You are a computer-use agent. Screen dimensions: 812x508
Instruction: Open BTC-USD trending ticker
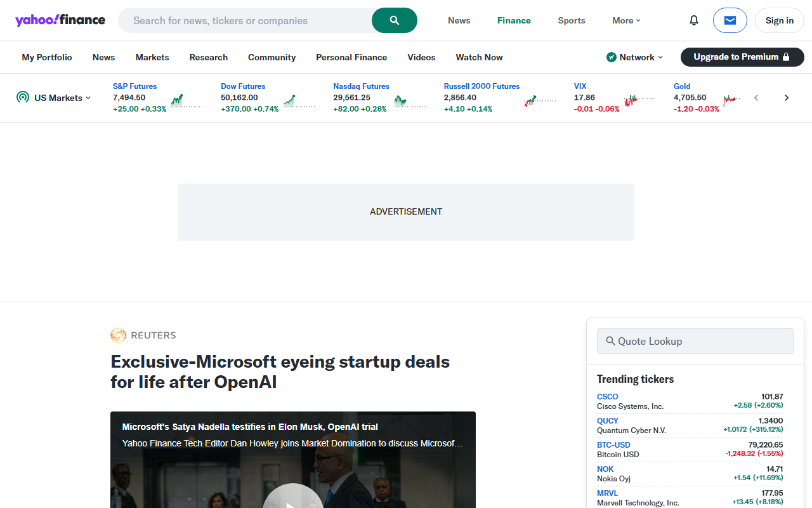click(613, 444)
